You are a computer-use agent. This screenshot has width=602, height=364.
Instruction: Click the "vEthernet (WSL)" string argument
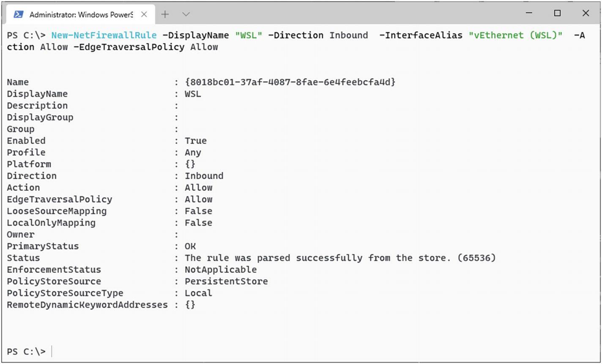[515, 35]
